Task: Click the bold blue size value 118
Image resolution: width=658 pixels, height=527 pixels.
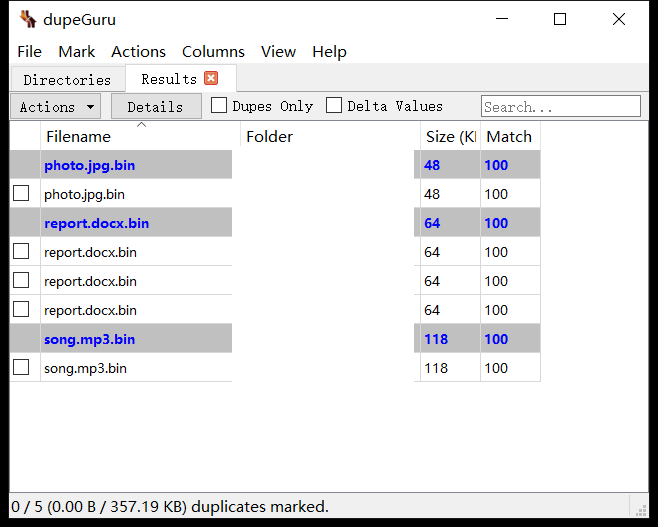Action: pos(436,339)
